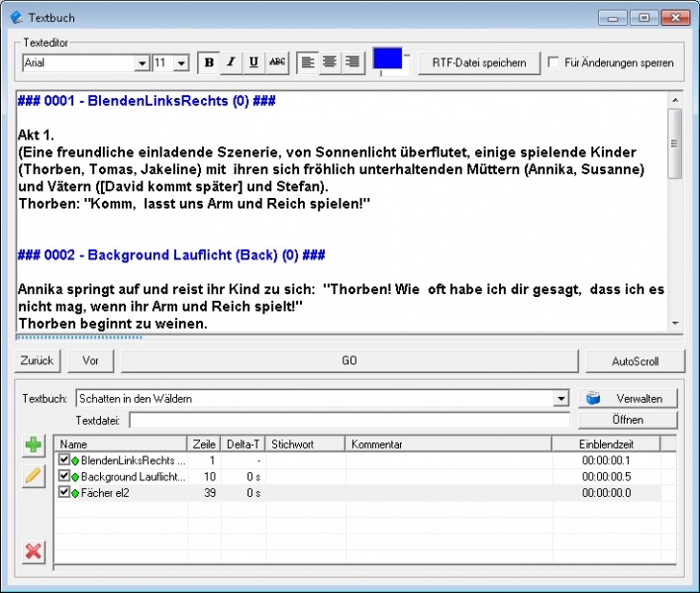Uncheck the BlendenLinksRechts row checkbox

pyautogui.click(x=64, y=460)
